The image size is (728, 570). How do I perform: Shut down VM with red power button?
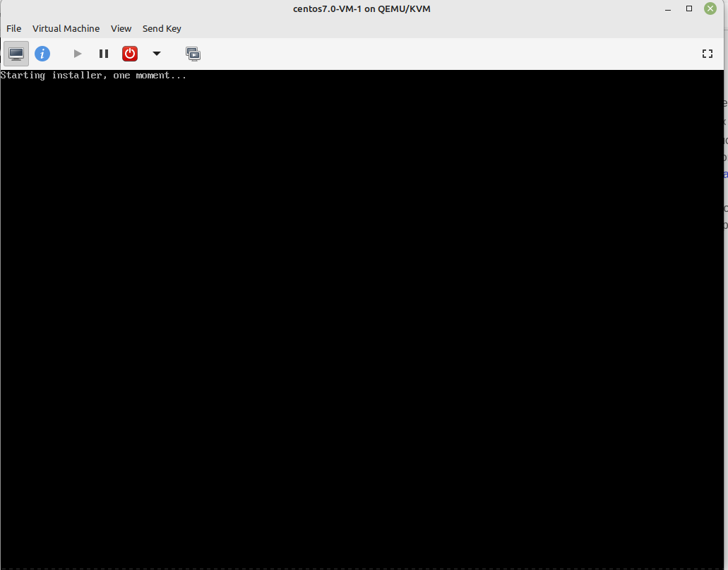coord(130,54)
